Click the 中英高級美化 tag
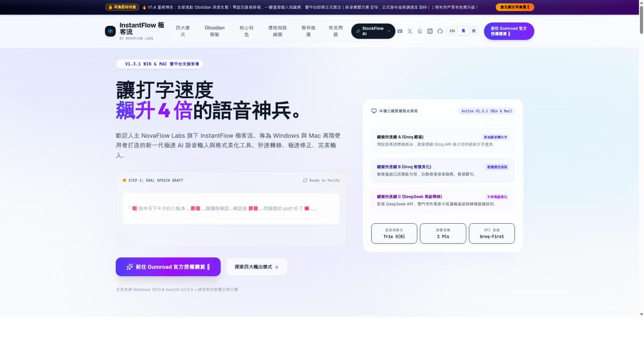Image resolution: width=644 pixels, height=362 pixels. pos(496,197)
